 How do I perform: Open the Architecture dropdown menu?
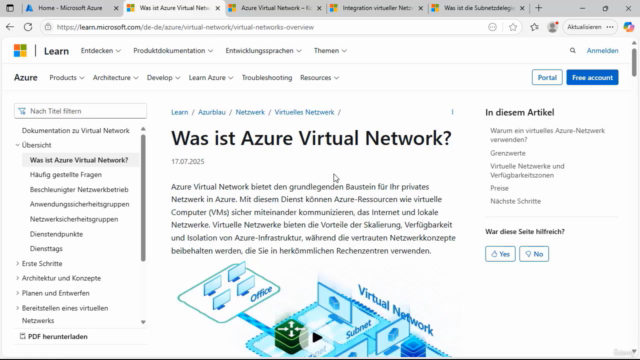[x=116, y=78]
